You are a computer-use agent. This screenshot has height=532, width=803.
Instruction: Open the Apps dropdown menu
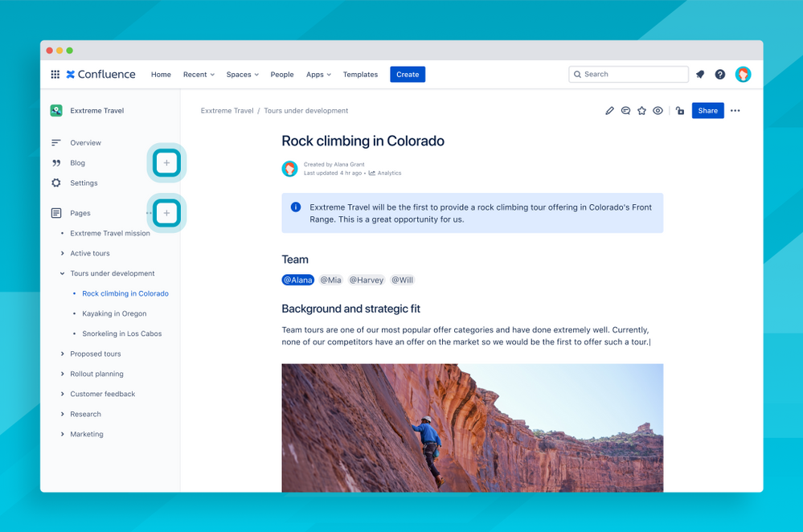(318, 74)
